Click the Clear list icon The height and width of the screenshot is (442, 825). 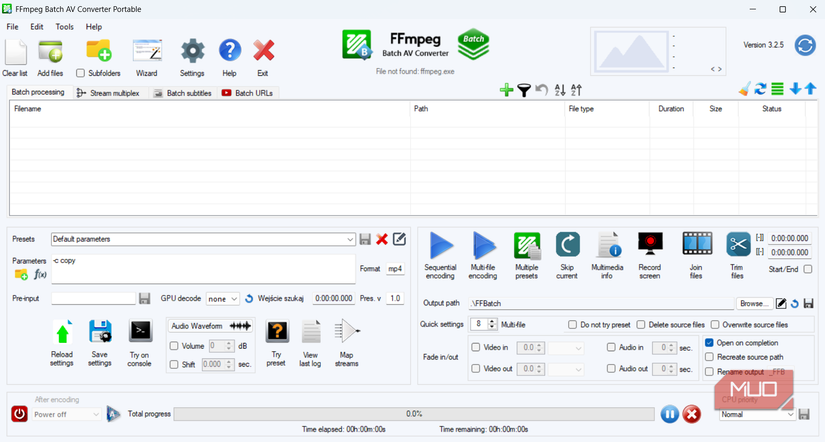(x=15, y=52)
